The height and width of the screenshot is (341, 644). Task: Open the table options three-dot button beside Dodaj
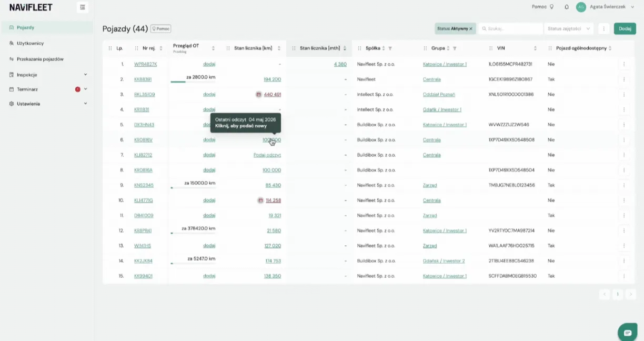[604, 28]
